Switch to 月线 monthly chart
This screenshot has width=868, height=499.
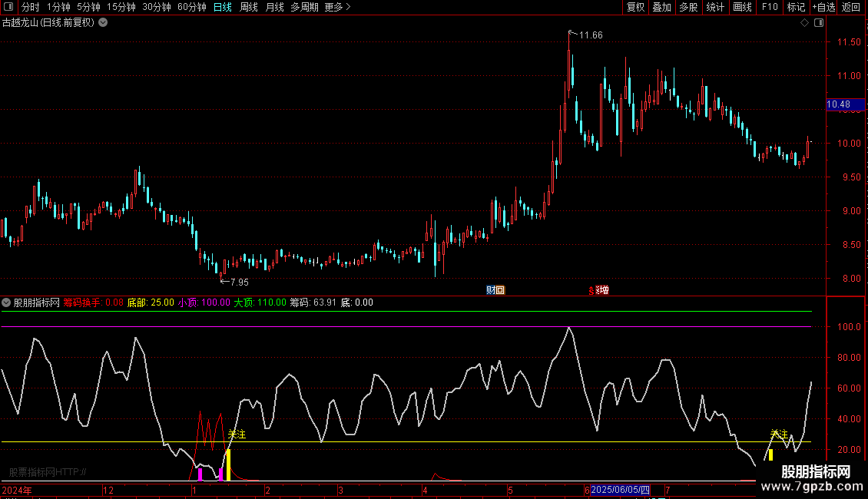pyautogui.click(x=274, y=7)
